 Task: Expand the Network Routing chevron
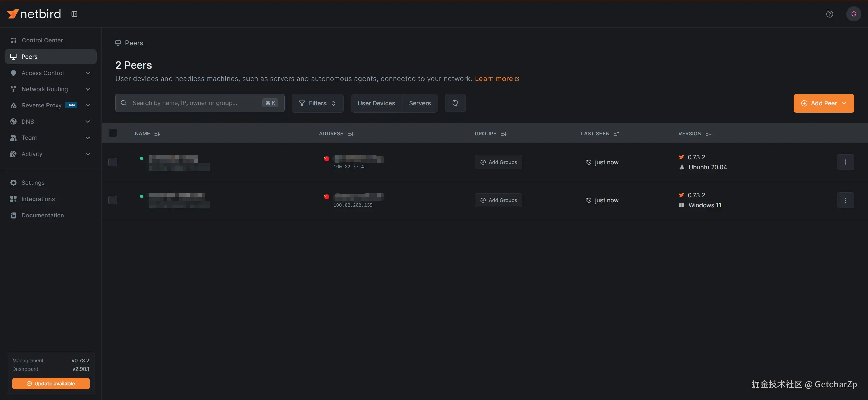click(88, 89)
